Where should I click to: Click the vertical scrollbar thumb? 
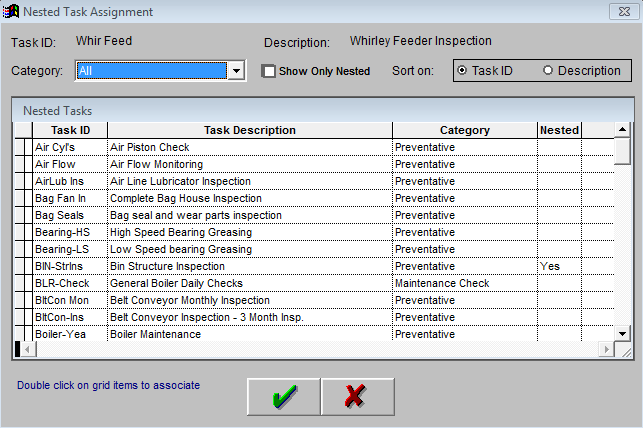coord(622,151)
